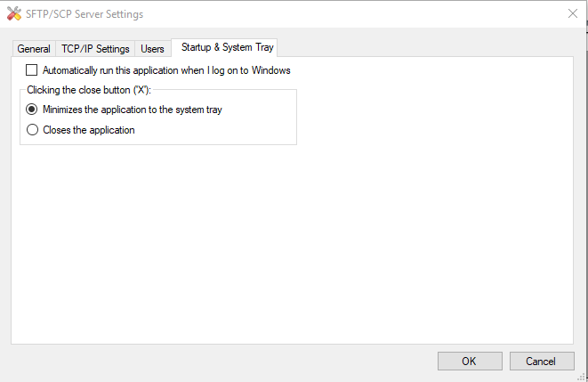Click the 'Minimizes the application to the system tray' text
This screenshot has width=588, height=382.
click(x=133, y=110)
